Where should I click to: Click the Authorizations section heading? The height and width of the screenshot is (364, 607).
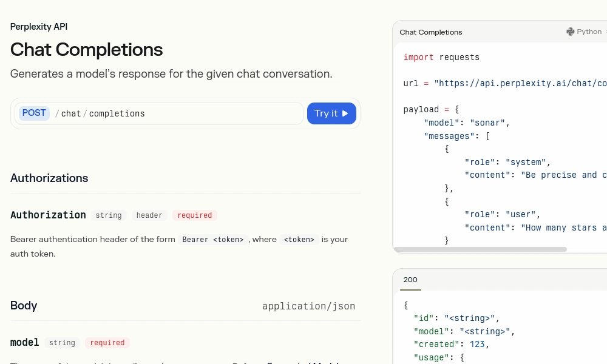point(49,178)
